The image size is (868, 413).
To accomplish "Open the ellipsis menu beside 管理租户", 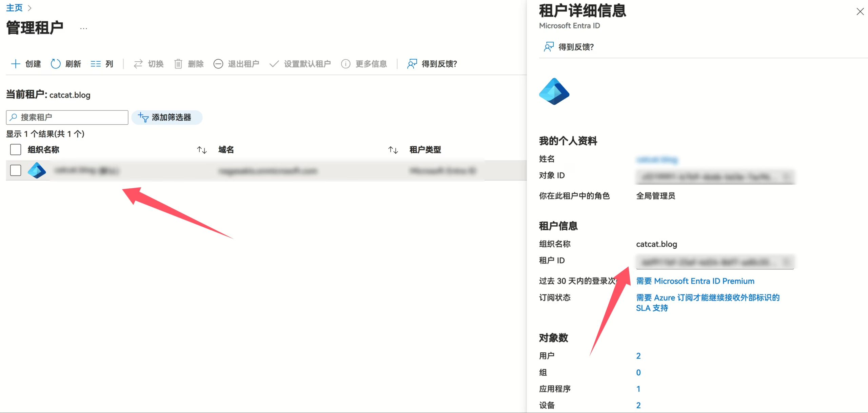I will [x=83, y=28].
